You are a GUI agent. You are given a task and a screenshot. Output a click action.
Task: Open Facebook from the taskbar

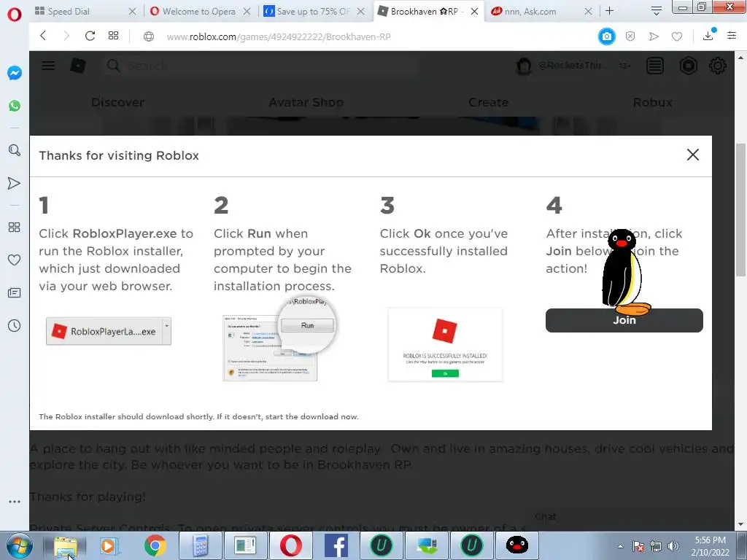(x=336, y=545)
